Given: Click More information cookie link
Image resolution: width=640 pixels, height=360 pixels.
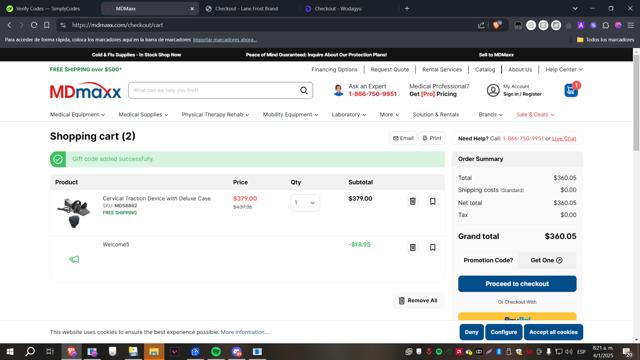Looking at the screenshot, I should click(x=244, y=332).
